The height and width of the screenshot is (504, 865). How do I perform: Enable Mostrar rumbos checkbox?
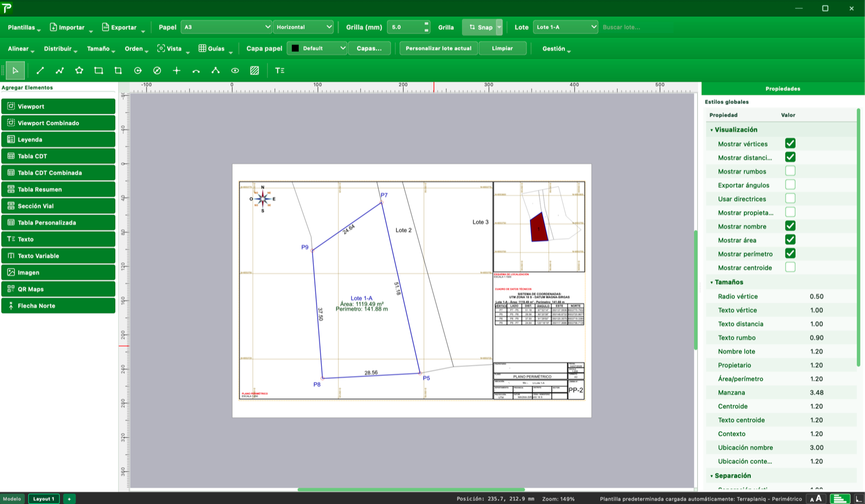790,171
